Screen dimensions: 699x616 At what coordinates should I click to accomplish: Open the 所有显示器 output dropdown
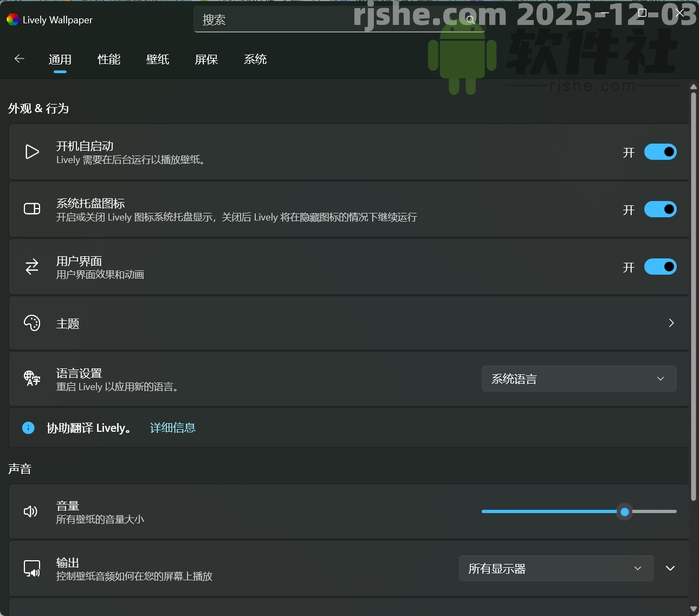[556, 568]
